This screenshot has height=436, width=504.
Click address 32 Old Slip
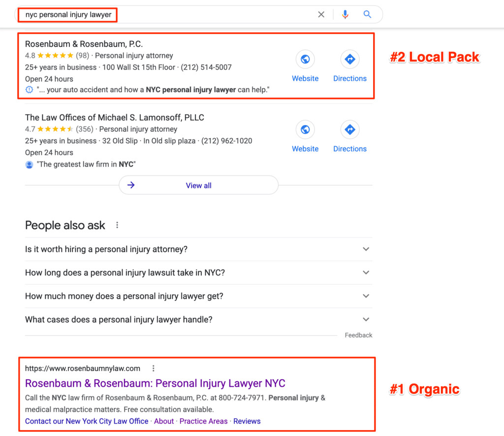tap(120, 141)
